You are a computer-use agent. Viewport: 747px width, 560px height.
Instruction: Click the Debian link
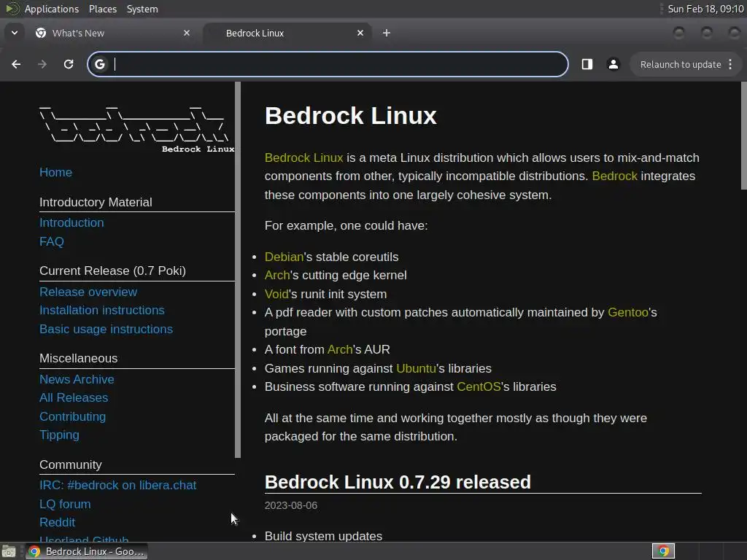[284, 257]
